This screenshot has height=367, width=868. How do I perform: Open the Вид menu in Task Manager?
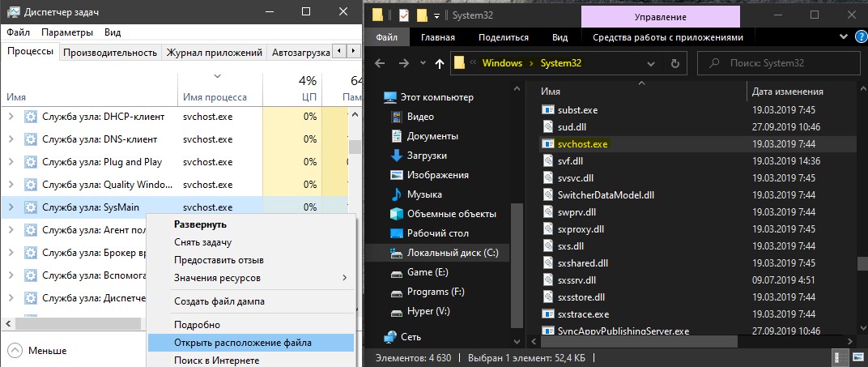coord(113,32)
